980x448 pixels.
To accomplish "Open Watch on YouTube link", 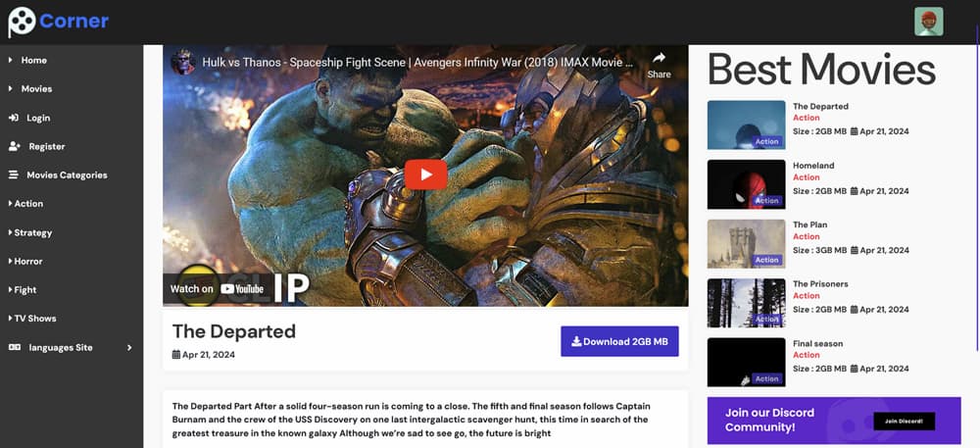I will pyautogui.click(x=217, y=288).
